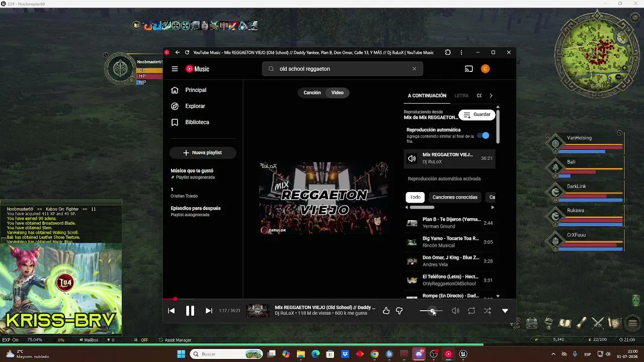Open Microsoft Edge from taskbar

pos(315,354)
